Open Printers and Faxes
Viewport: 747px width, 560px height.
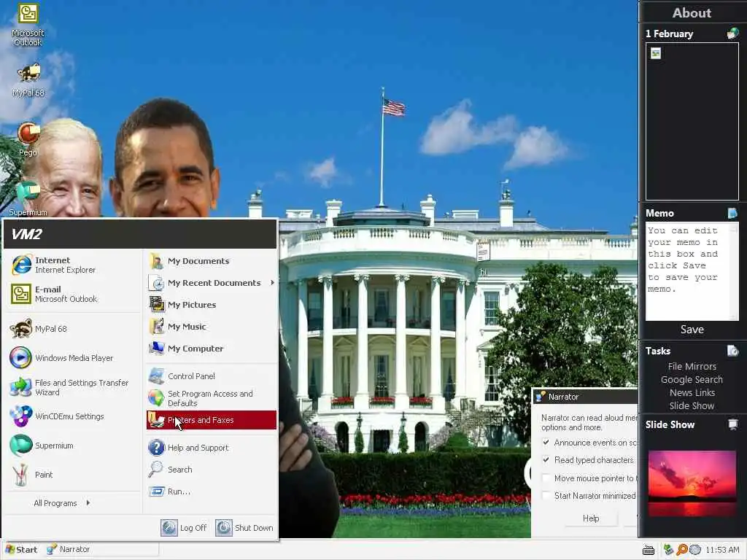[211, 420]
